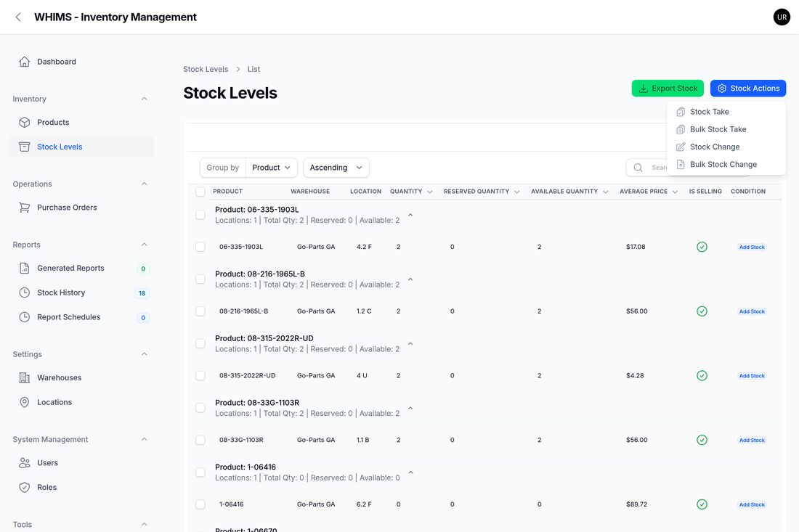
Task: Click the Is Selling checkmark for 06-335-1903L
Action: (702, 247)
